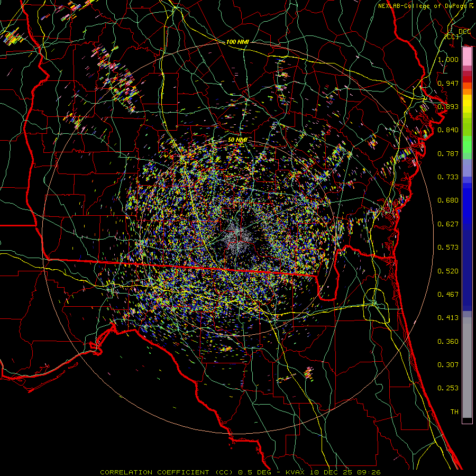Click the 0.627 legend value

click(x=448, y=224)
